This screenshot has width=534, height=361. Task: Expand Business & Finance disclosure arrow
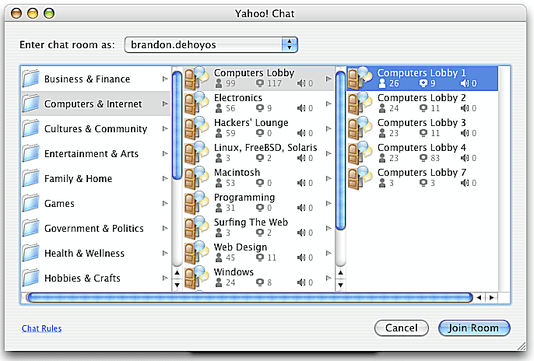point(165,79)
